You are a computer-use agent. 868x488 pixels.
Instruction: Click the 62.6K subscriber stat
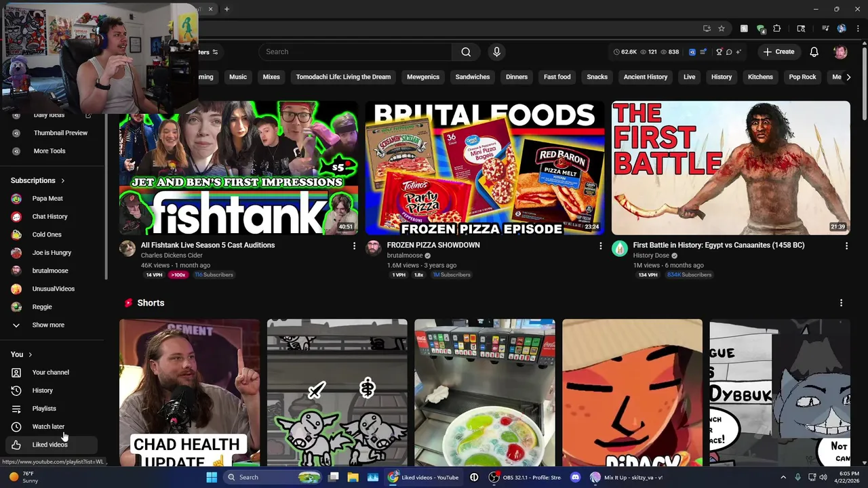coord(625,52)
